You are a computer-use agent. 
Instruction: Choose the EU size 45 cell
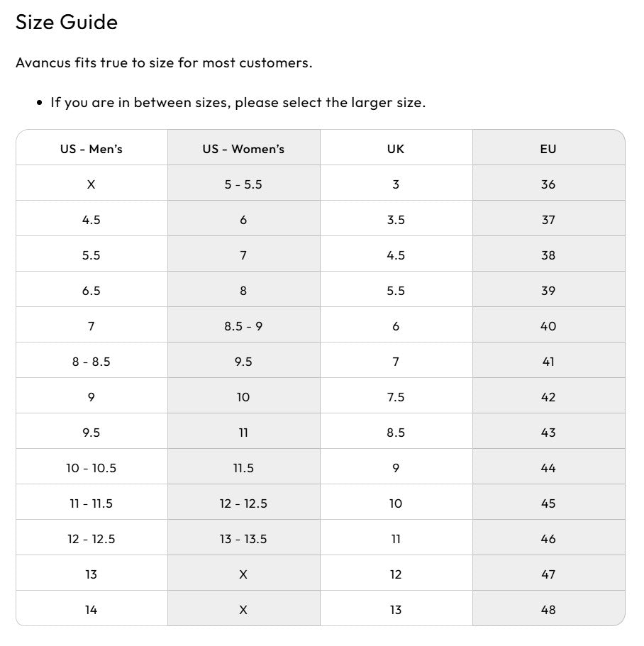tap(548, 503)
